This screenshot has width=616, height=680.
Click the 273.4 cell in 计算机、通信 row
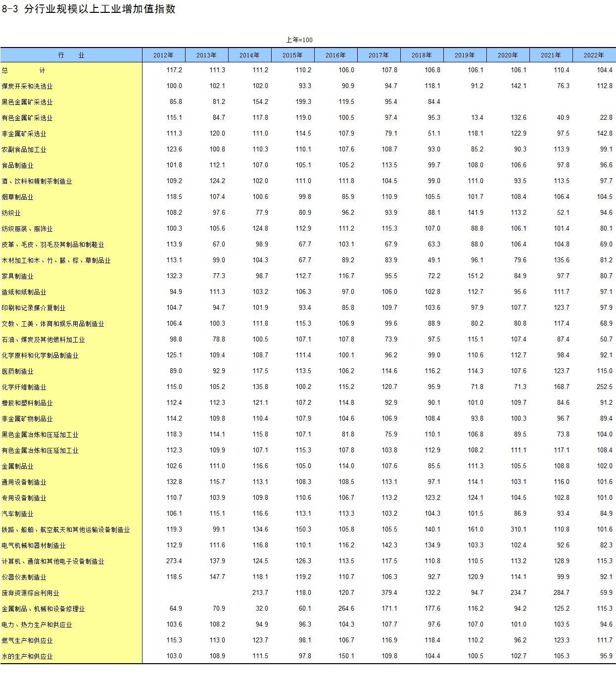point(174,561)
